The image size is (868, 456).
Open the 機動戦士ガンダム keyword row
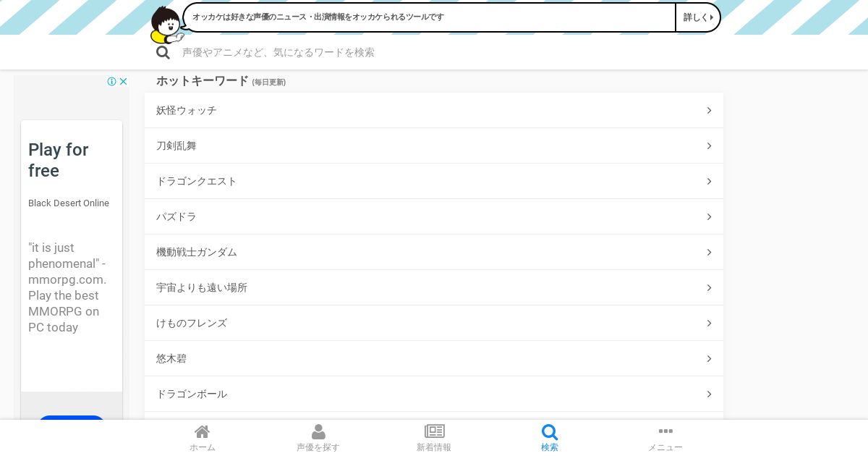pyautogui.click(x=434, y=252)
